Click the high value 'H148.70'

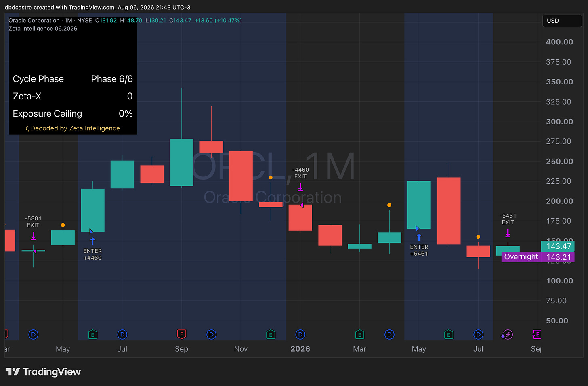pyautogui.click(x=131, y=20)
